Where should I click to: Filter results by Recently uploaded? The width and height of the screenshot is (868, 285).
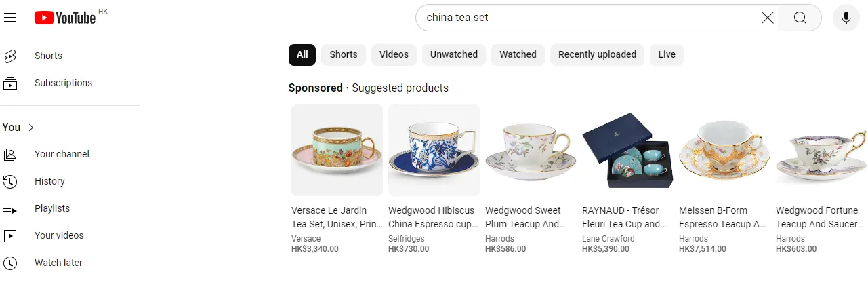point(597,54)
